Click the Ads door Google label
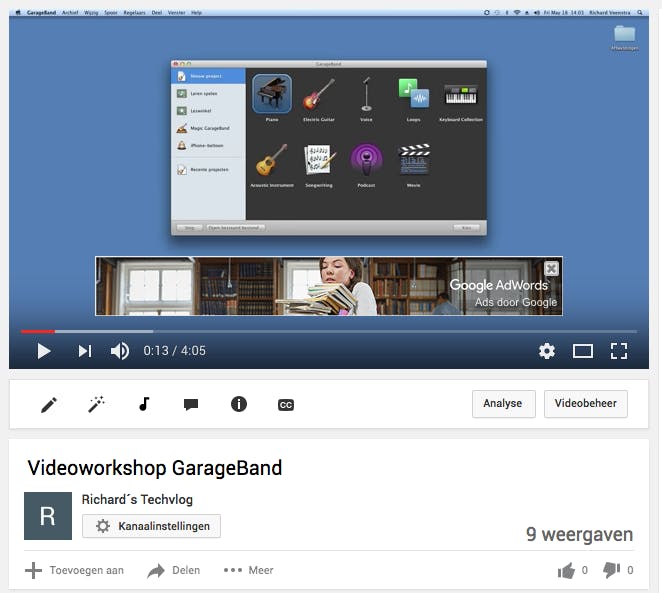 pos(515,302)
